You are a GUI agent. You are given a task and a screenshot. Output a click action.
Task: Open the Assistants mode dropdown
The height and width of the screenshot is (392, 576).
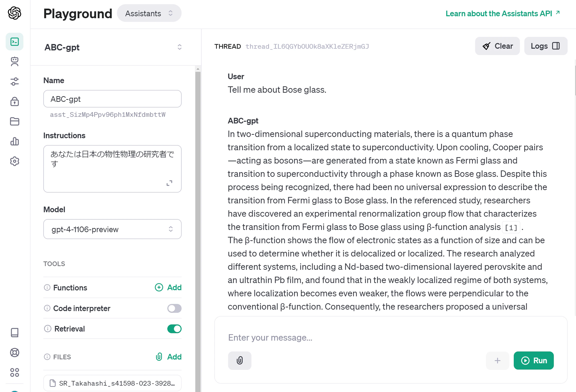149,13
